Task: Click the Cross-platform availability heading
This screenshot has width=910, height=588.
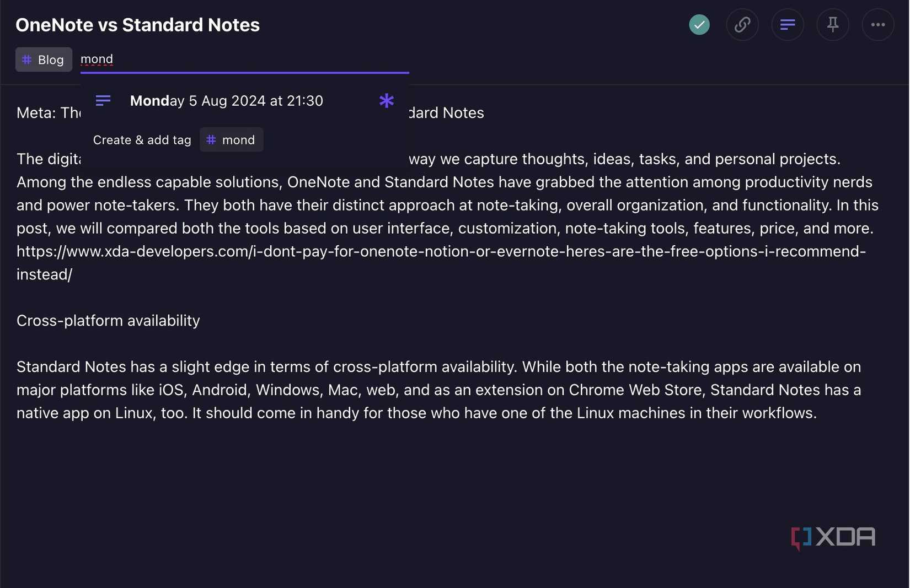Action: 108,320
